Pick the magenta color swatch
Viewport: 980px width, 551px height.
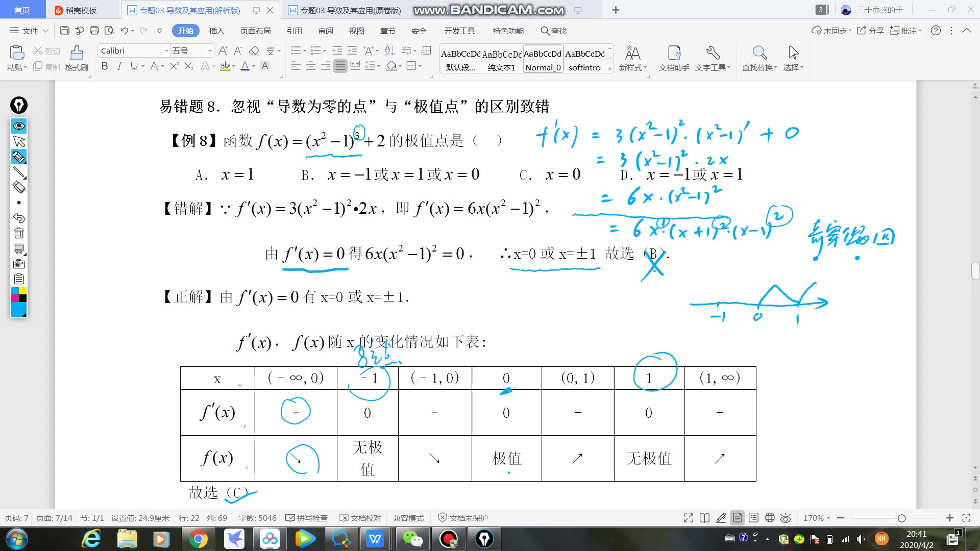pos(15,298)
